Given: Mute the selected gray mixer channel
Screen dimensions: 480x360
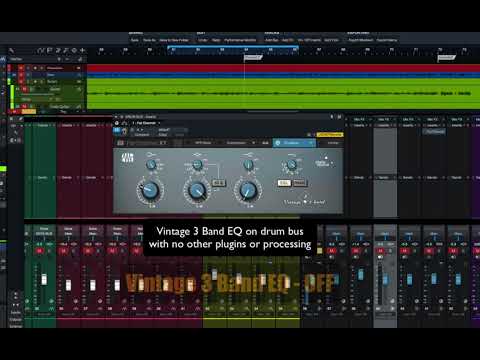Looking at the screenshot, I should click(380, 250).
